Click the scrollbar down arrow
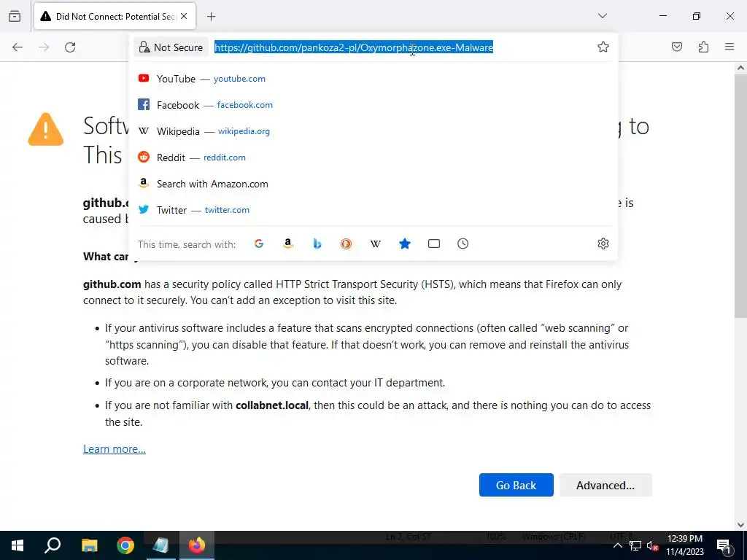Screen dimensions: 747x560 pyautogui.click(x=740, y=525)
